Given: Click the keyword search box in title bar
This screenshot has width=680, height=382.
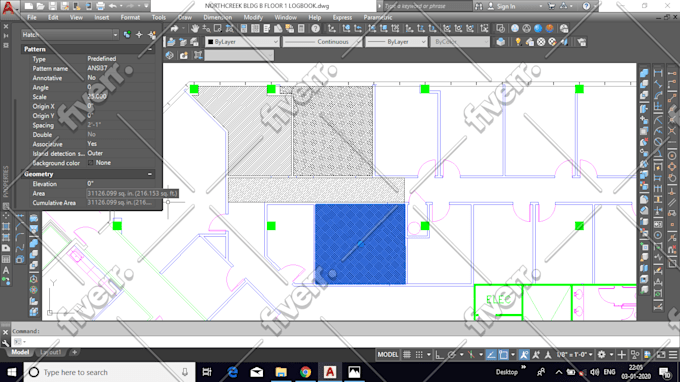Looking at the screenshot, I should [x=427, y=6].
